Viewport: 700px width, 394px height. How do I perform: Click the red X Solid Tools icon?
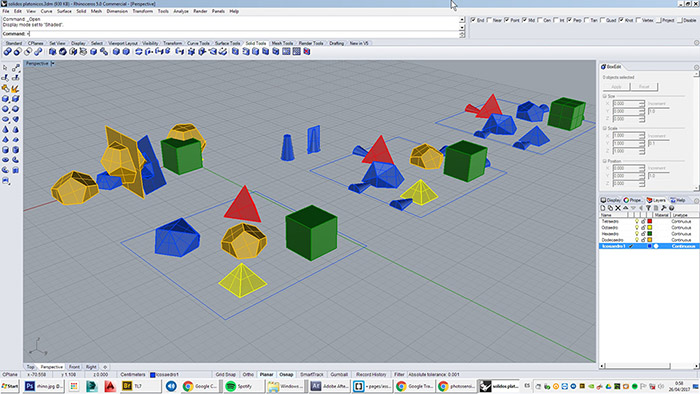307,52
